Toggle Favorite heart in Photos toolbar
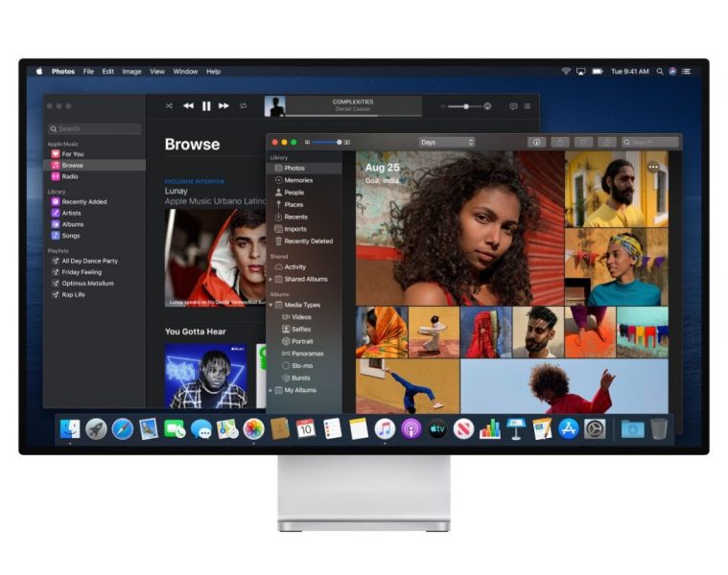 (583, 143)
